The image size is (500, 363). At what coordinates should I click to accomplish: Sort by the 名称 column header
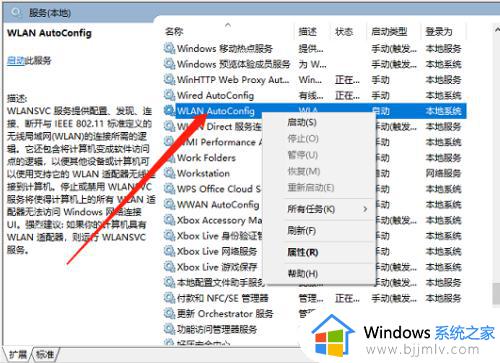228,32
